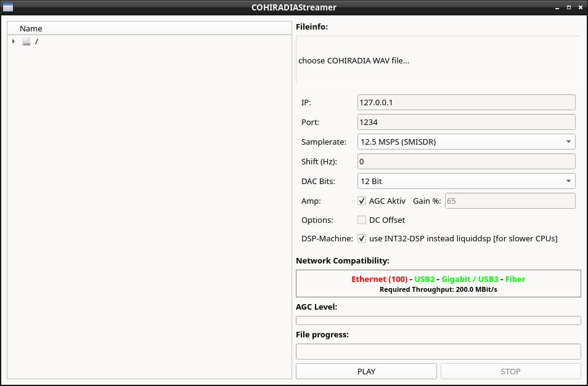Click the "Network Compatibility:" heading
The image size is (588, 386).
coord(342,260)
